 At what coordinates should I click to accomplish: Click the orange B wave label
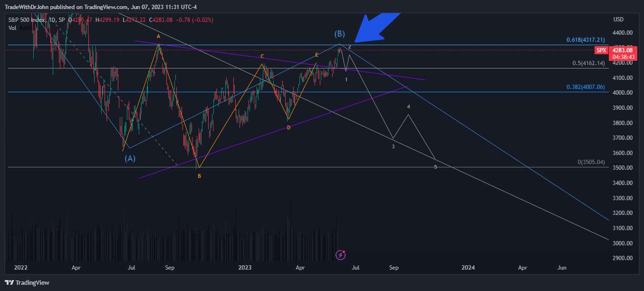click(199, 176)
